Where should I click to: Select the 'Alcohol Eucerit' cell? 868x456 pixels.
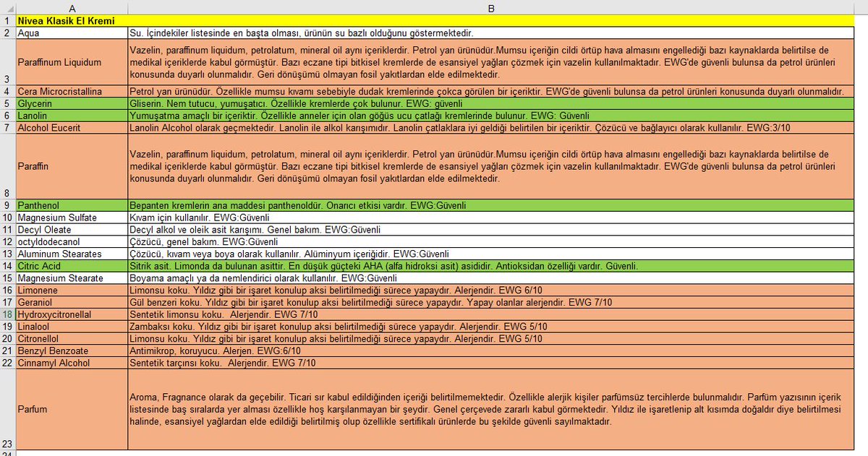click(71, 127)
